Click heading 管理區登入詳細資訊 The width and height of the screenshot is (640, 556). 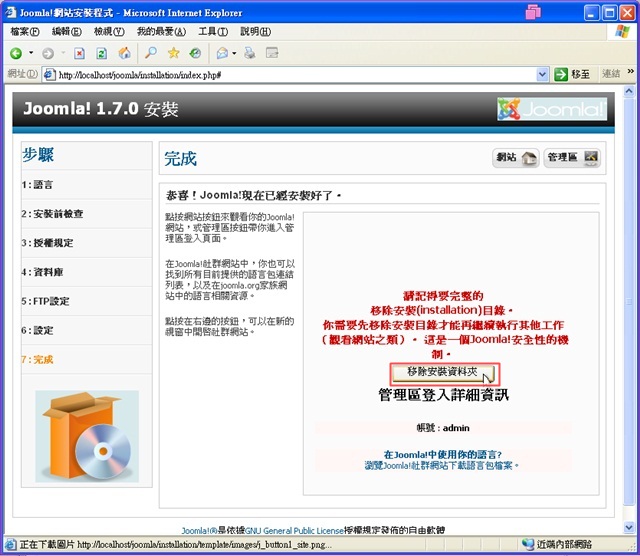coord(443,395)
